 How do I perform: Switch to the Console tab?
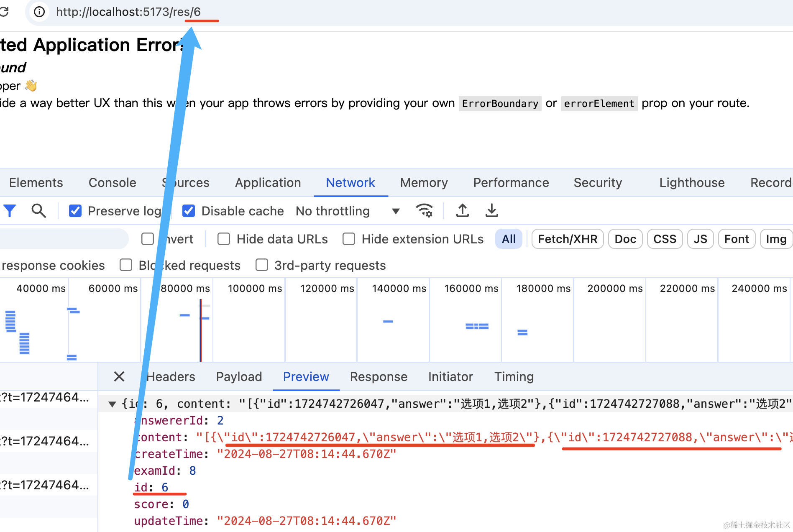[113, 182]
